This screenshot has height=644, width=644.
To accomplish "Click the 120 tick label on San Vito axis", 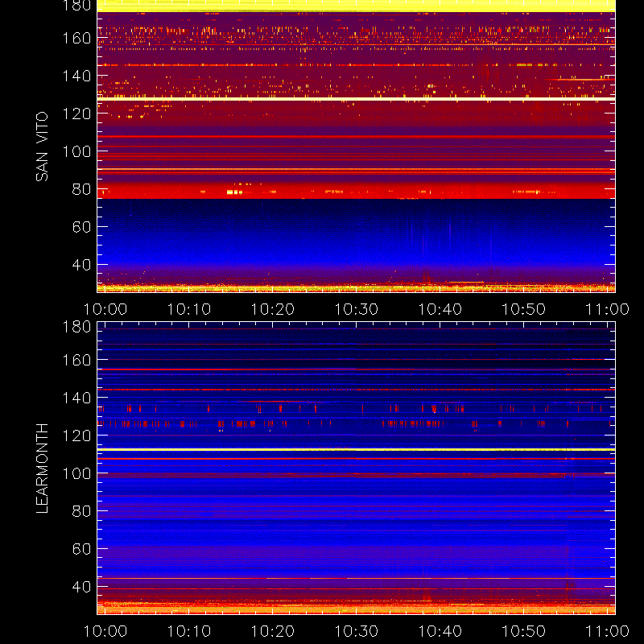I will pyautogui.click(x=76, y=114).
